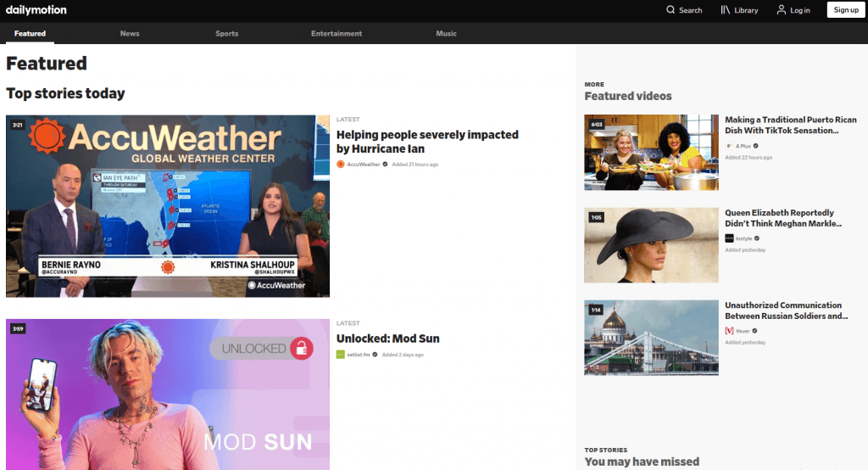Go to the Entertainment tab
The image size is (868, 470).
point(337,33)
